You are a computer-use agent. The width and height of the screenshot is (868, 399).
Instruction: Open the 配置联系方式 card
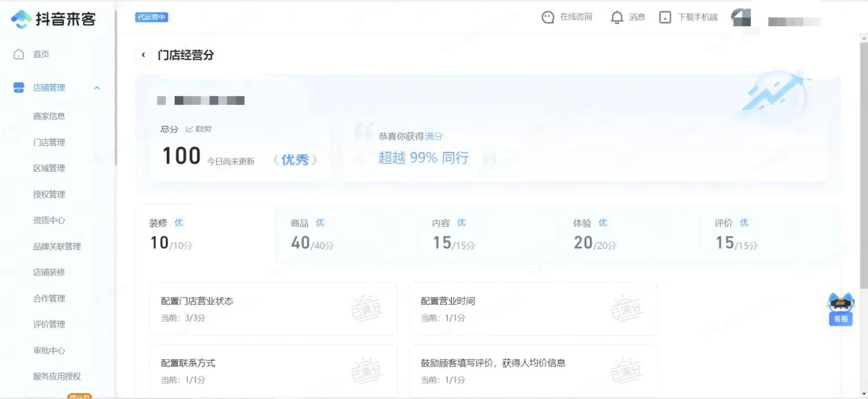click(273, 372)
